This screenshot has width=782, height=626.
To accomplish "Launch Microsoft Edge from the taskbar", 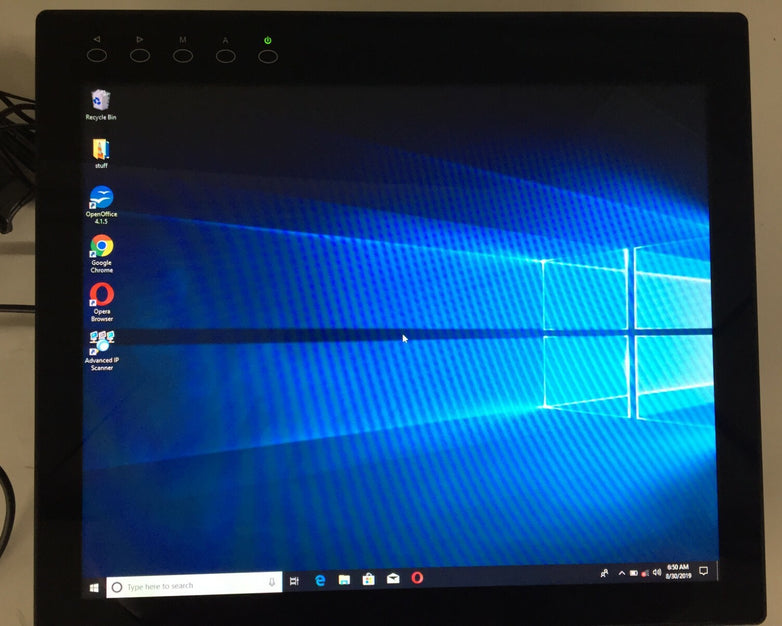I will (x=320, y=580).
